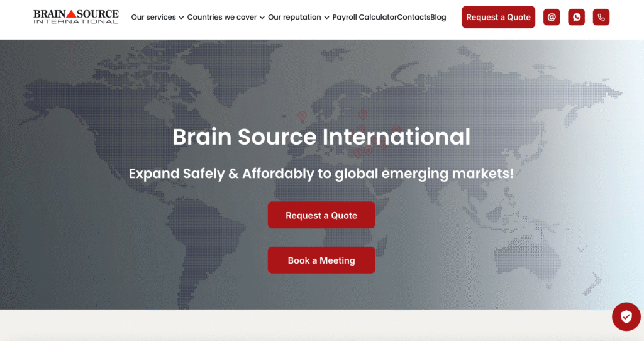The height and width of the screenshot is (341, 644).
Task: Click the Brain Source International hero heading
Action: 321,137
